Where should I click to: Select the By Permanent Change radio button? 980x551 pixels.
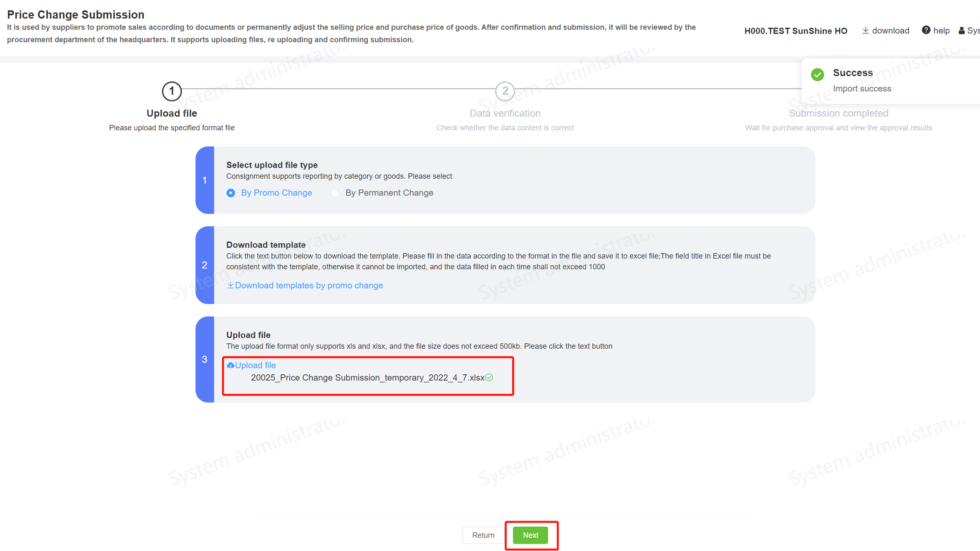point(335,193)
